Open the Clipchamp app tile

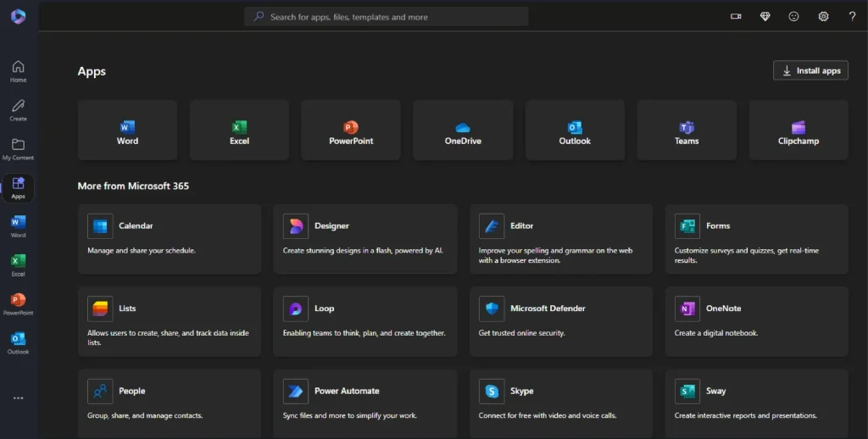(x=798, y=131)
